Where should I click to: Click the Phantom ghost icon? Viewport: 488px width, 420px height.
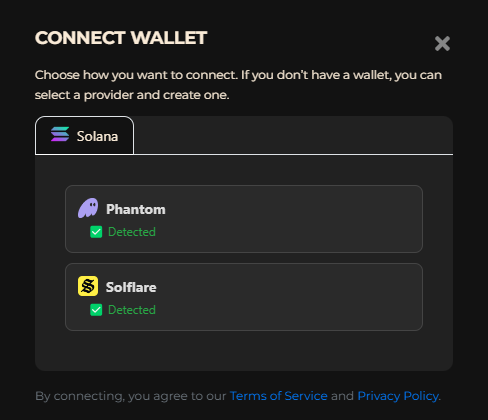(88, 208)
